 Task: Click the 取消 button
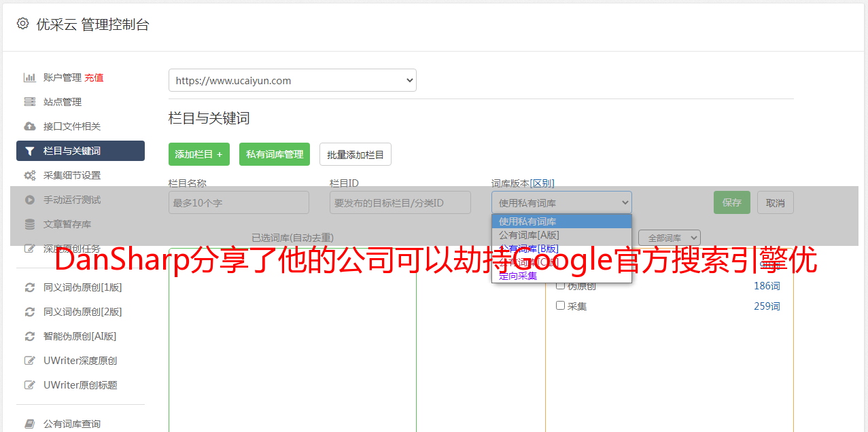coord(776,202)
